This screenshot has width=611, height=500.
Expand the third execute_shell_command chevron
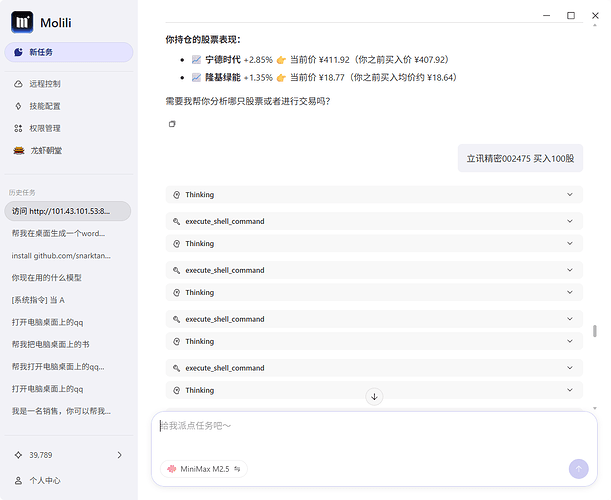coord(570,319)
